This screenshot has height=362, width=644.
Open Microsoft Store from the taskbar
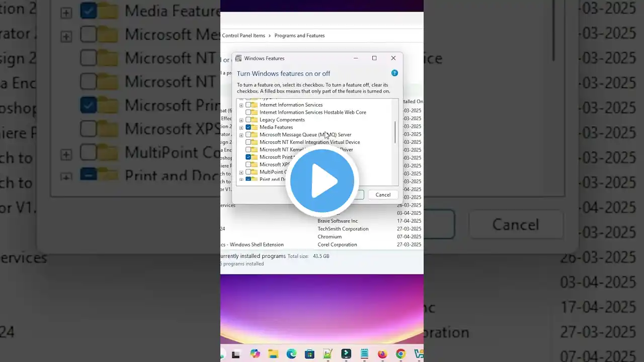click(309, 354)
